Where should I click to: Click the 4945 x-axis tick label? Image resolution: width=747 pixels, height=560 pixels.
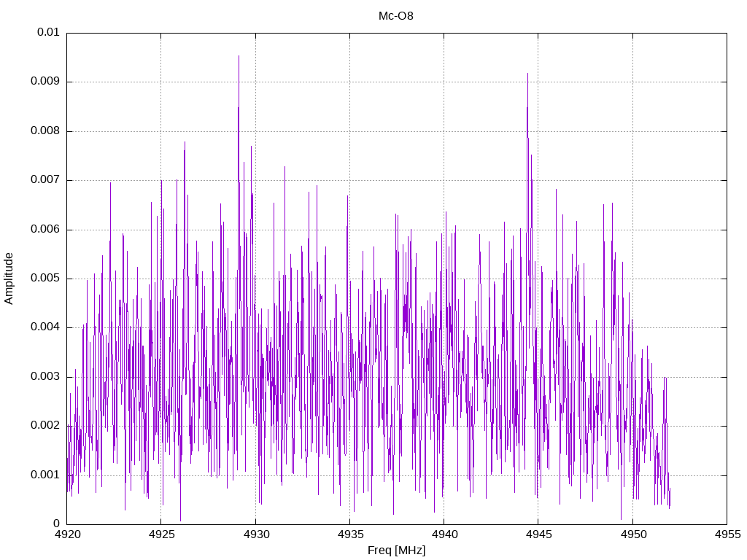click(x=539, y=534)
